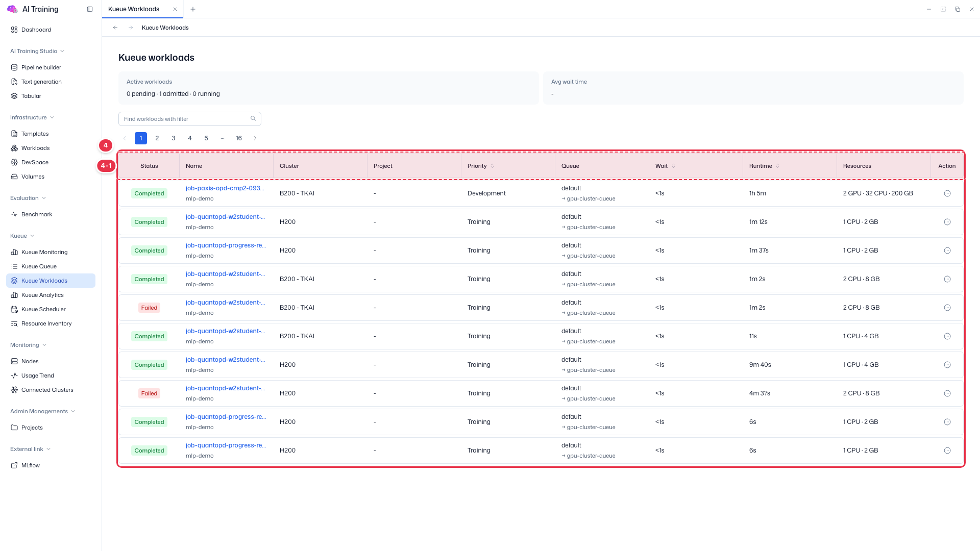Close the Kueue Workloads tab
This screenshot has width=980, height=551.
click(x=175, y=9)
